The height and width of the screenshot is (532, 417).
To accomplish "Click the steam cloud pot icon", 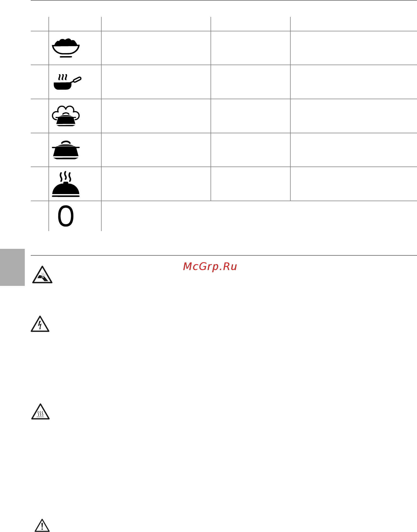I will coord(66,116).
